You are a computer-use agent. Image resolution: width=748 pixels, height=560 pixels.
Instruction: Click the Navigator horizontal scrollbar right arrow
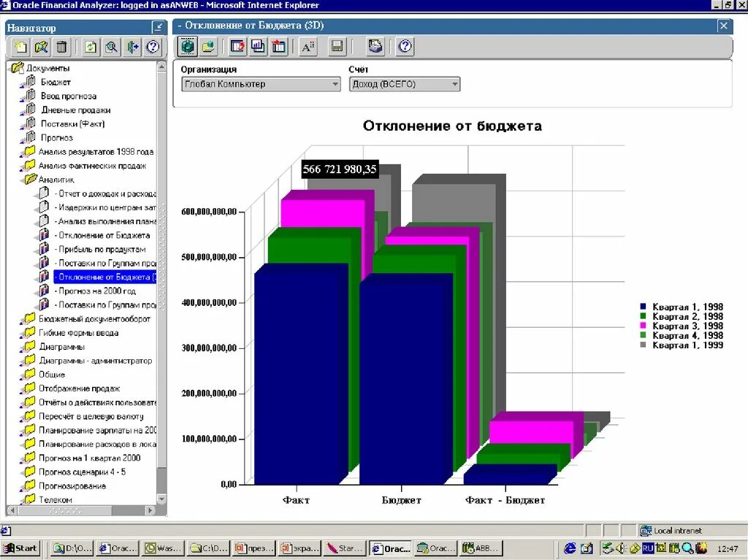[150, 510]
